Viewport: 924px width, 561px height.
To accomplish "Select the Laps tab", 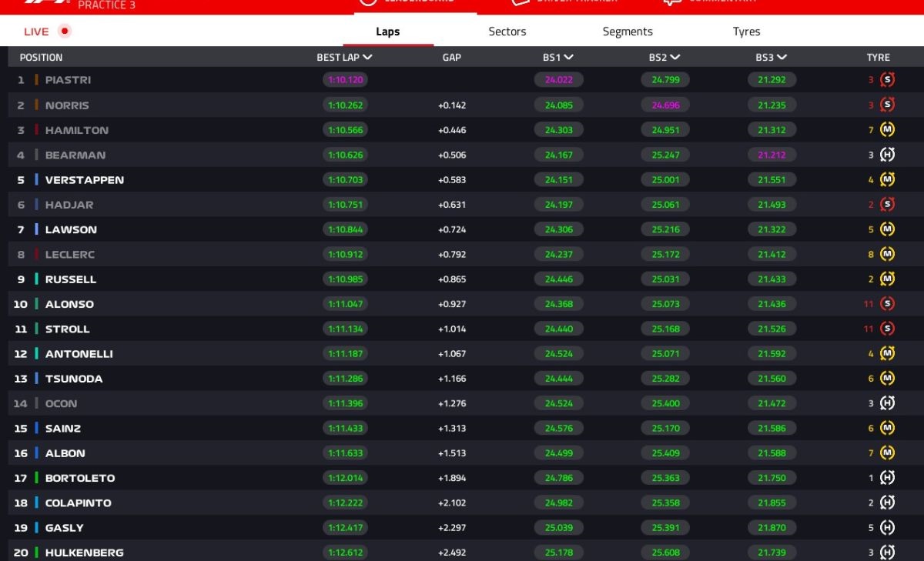I will point(388,32).
